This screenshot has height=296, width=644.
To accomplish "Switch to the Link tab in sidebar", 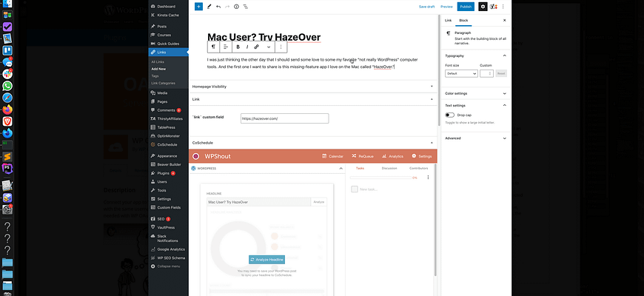I will [448, 20].
